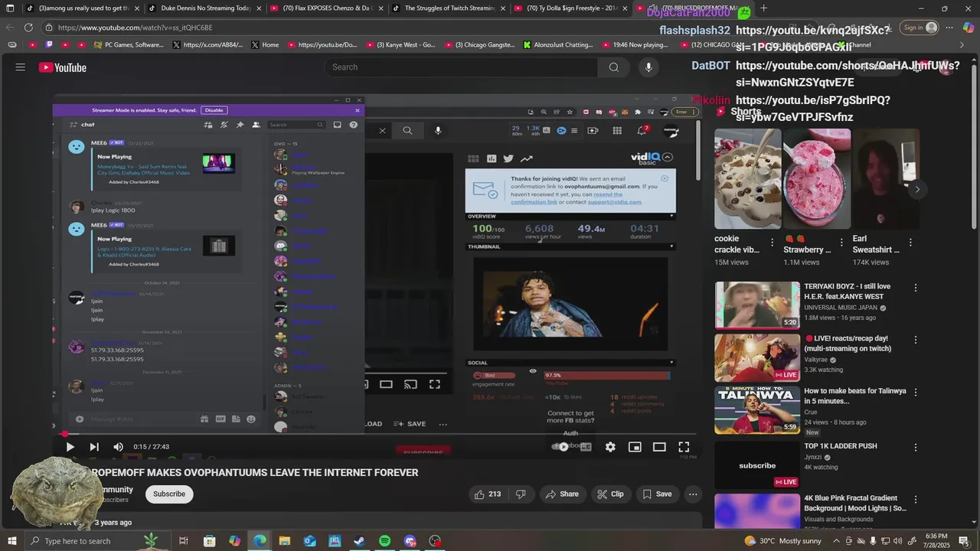Open the weather widget showing 30°C
The height and width of the screenshot is (551, 980).
pyautogui.click(x=782, y=541)
